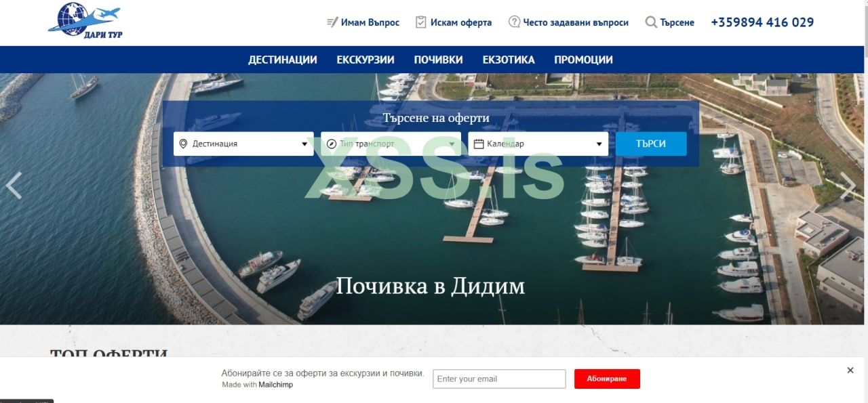Go to next slide with right arrow
The width and height of the screenshot is (868, 403).
pyautogui.click(x=848, y=186)
